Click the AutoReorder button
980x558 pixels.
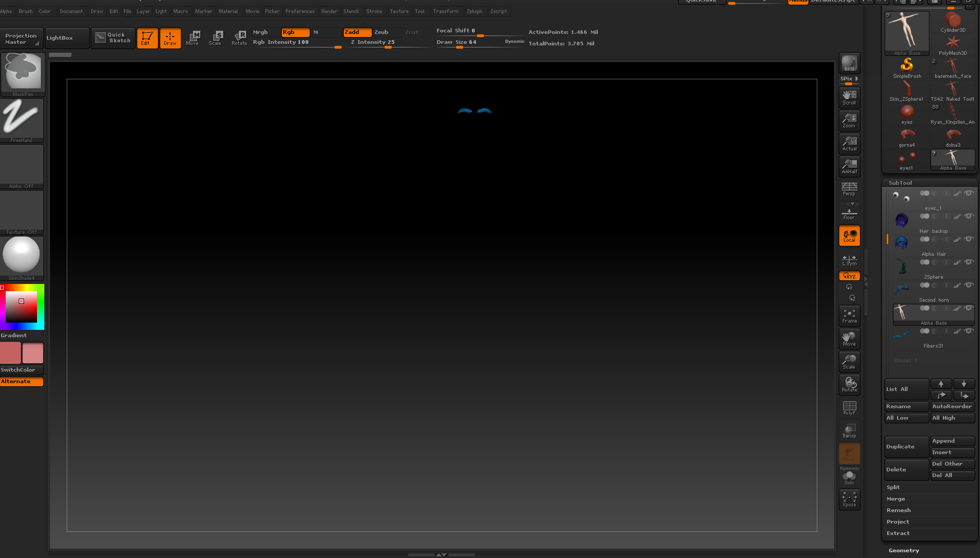click(x=953, y=407)
